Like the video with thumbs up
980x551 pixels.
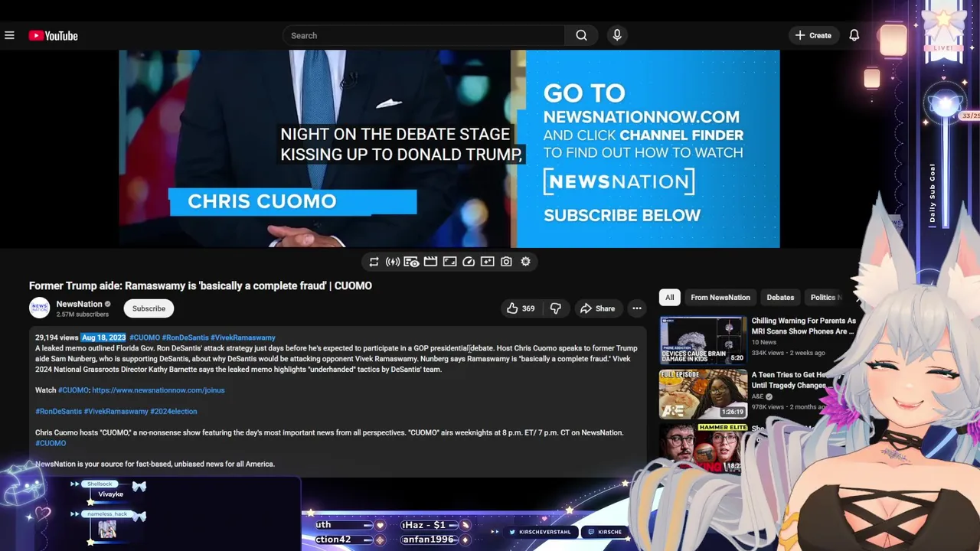pyautogui.click(x=521, y=308)
